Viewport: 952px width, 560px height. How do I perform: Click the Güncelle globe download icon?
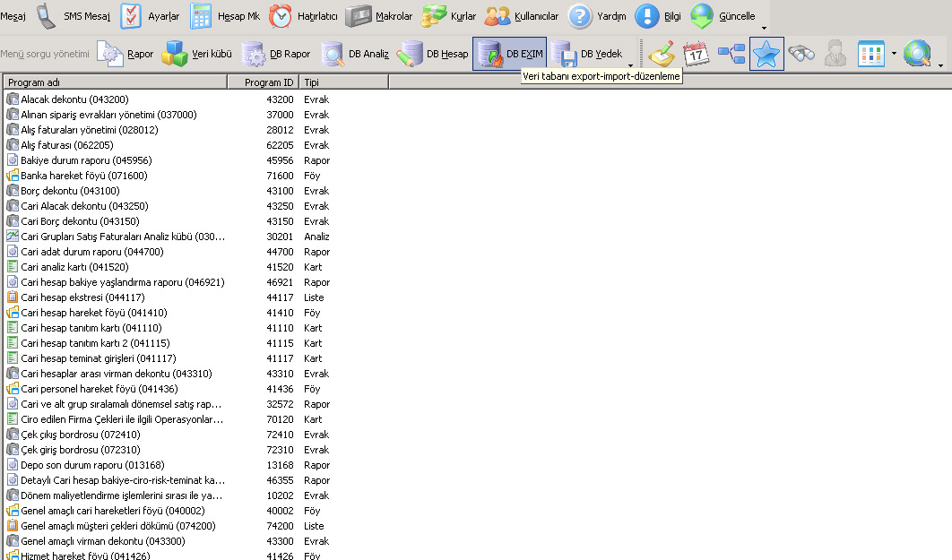(702, 16)
